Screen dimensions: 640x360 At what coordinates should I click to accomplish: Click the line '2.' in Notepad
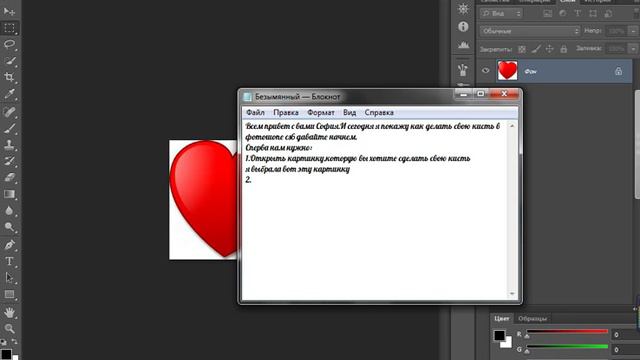(248, 180)
